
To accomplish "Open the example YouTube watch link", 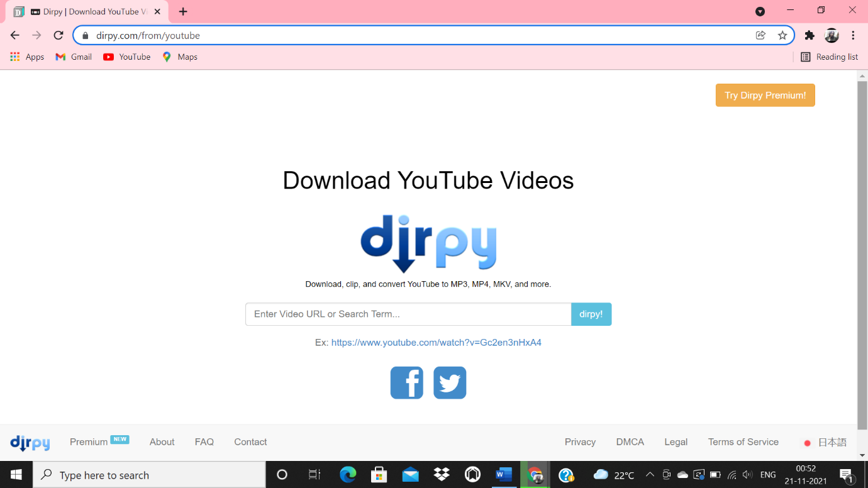I will (x=437, y=343).
